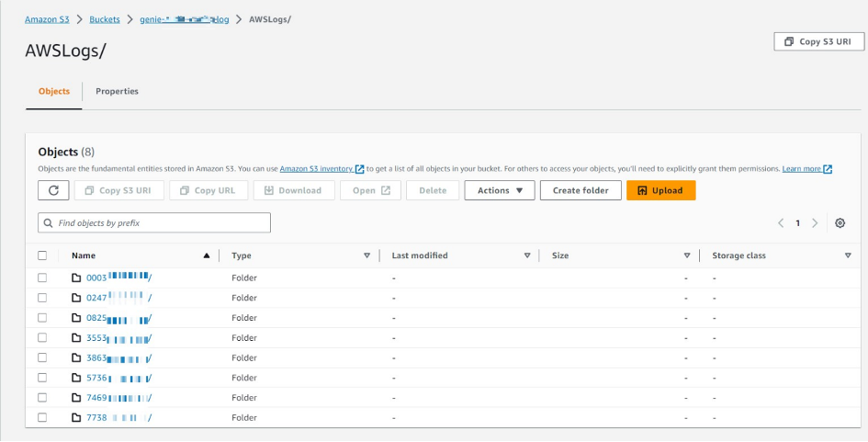Click external link icon beside Amazon S3 inventory

click(360, 169)
